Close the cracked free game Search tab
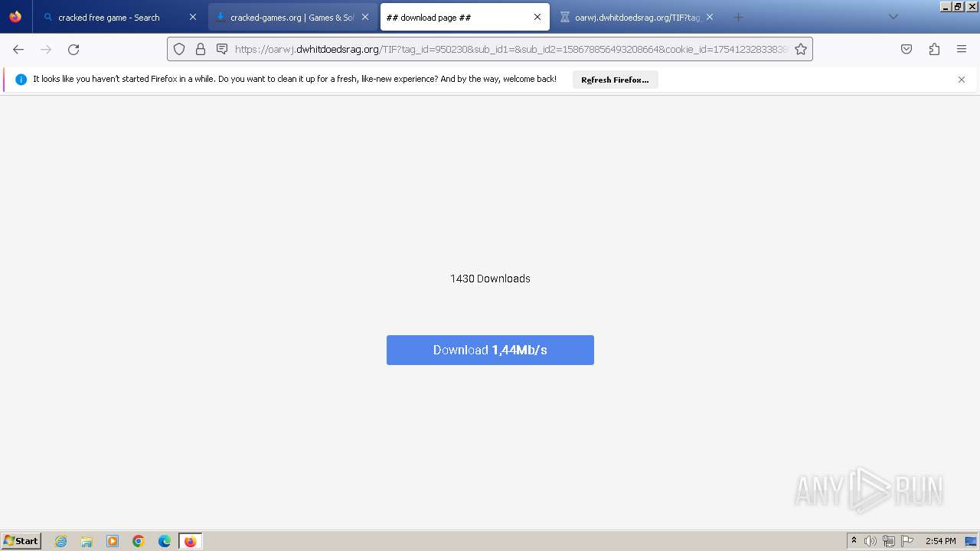Viewport: 980px width, 551px height. point(193,17)
